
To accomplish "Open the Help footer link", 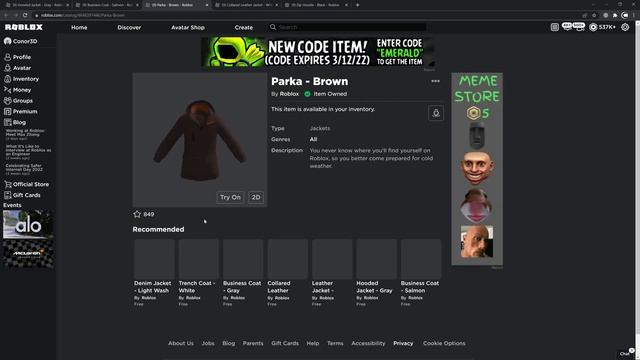I will click(x=313, y=343).
